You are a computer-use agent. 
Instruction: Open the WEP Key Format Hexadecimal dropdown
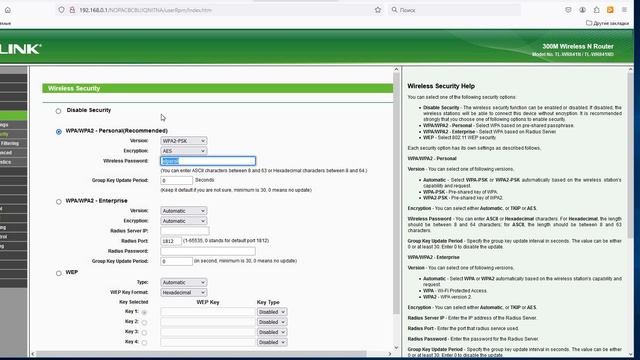[x=184, y=293]
